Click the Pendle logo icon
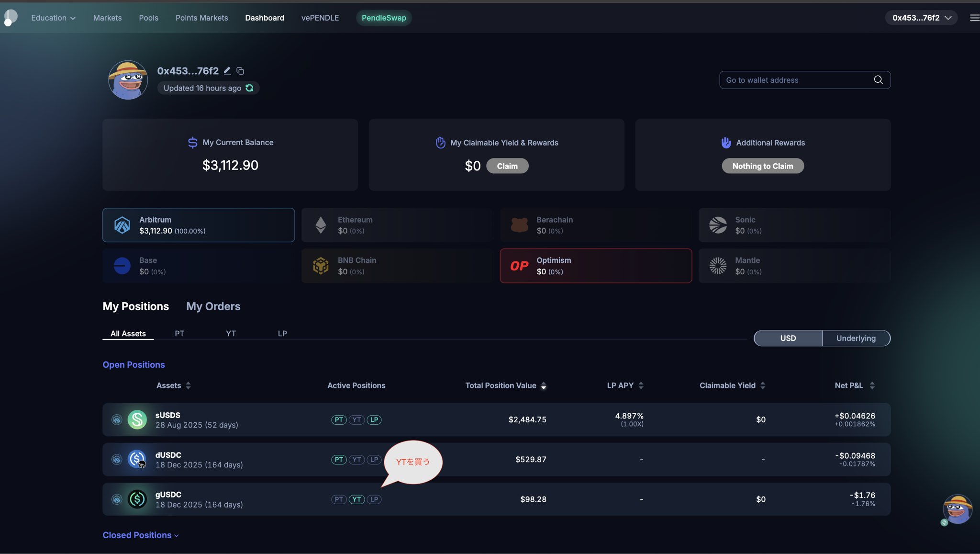Viewport: 980px width, 554px height. pos(11,18)
